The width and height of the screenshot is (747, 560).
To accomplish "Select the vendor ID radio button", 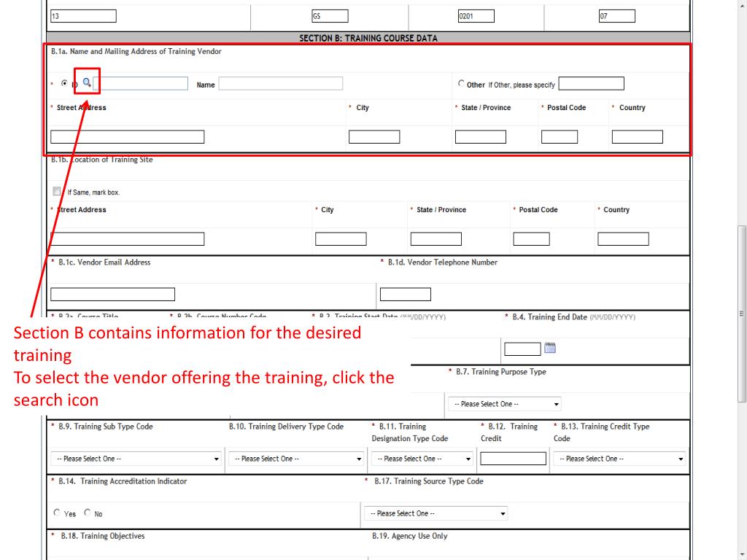I will pyautogui.click(x=64, y=83).
